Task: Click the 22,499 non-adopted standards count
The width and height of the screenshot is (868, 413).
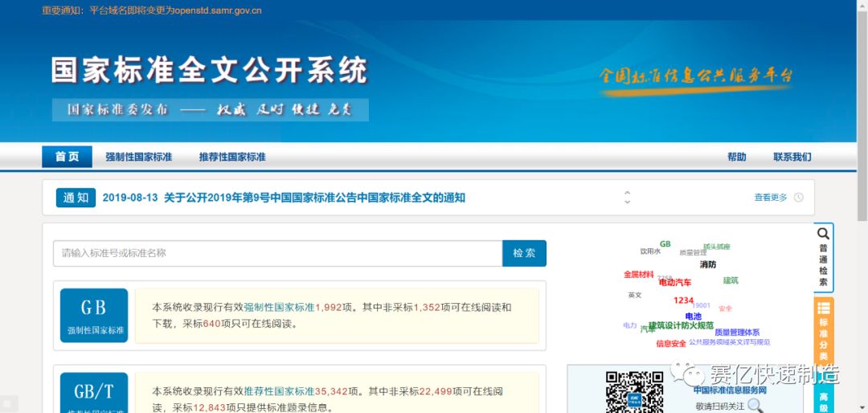Action: click(436, 391)
